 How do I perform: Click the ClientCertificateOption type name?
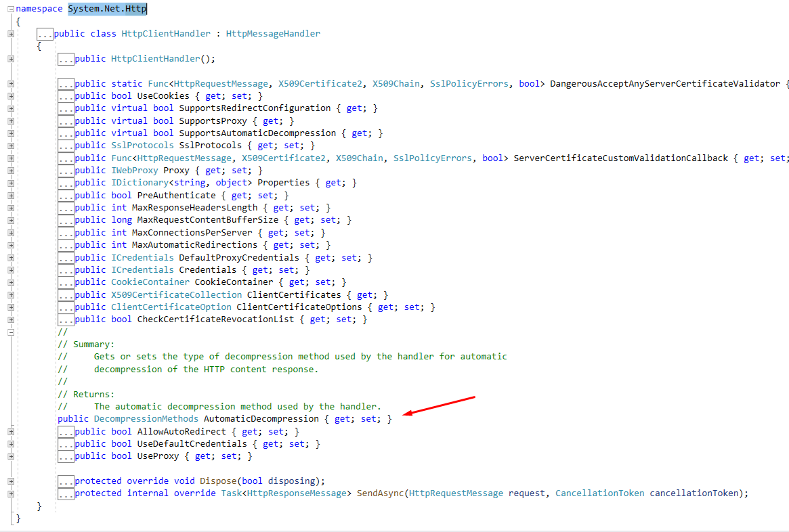(171, 307)
